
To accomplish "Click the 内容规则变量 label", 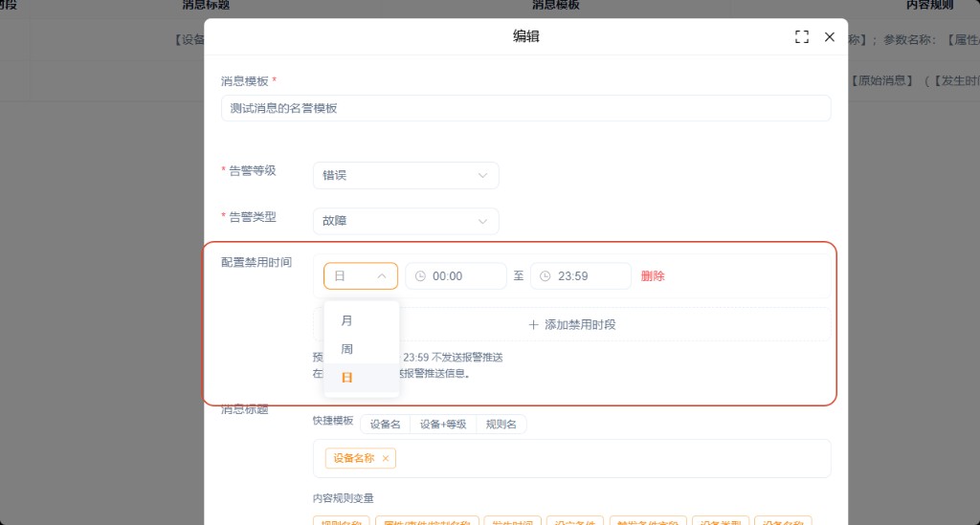I will (x=344, y=498).
